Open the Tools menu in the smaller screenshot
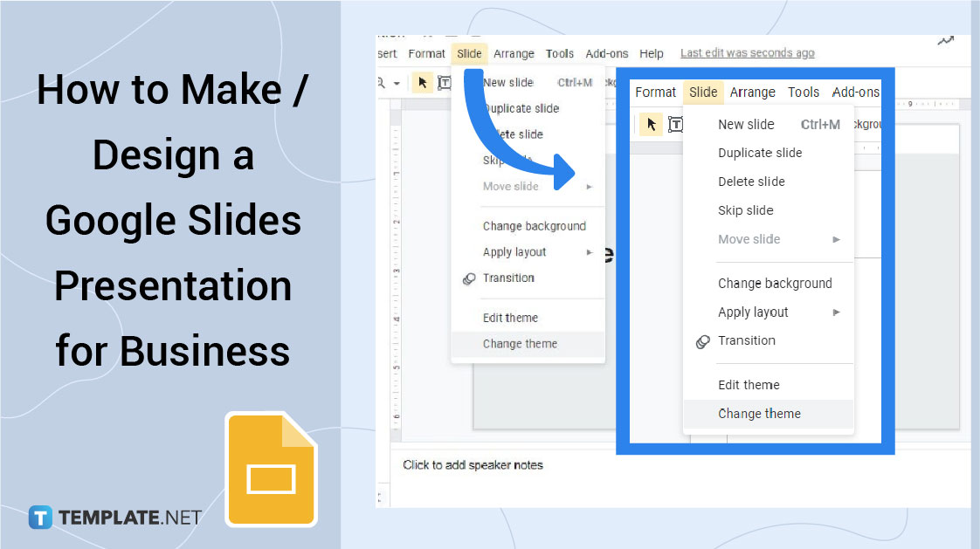The height and width of the screenshot is (549, 980). tap(559, 54)
